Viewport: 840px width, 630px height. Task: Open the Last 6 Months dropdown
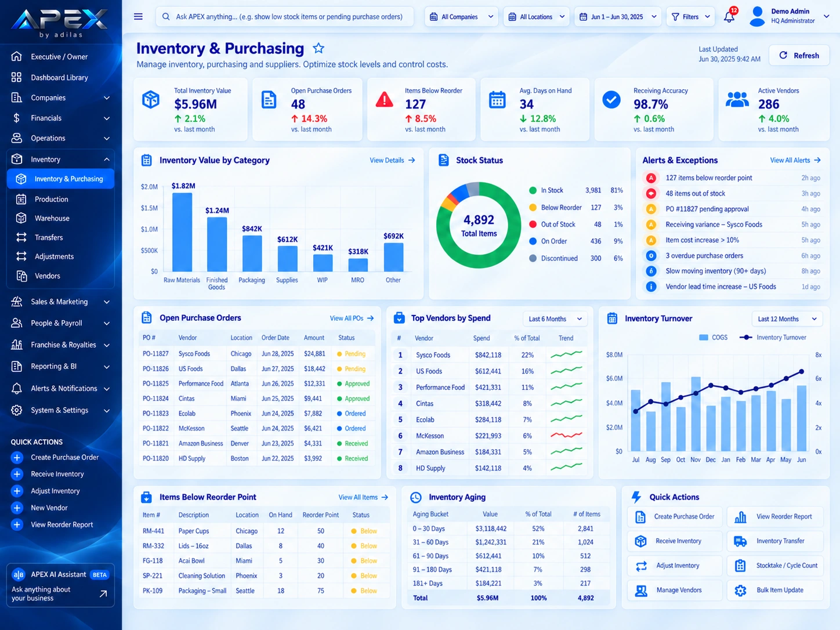tap(555, 319)
